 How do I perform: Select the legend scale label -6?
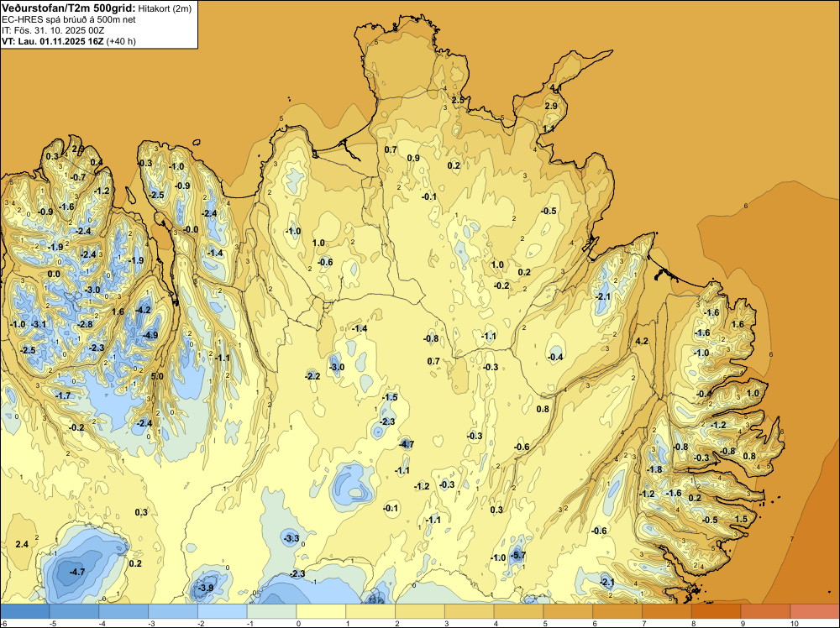(x=3, y=623)
